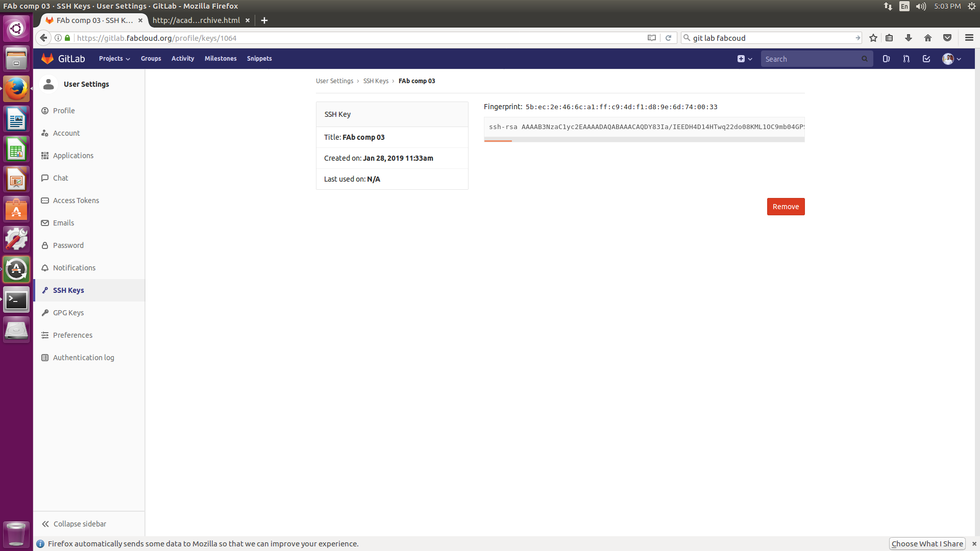Collapse the left sidebar
980x551 pixels.
tap(79, 523)
